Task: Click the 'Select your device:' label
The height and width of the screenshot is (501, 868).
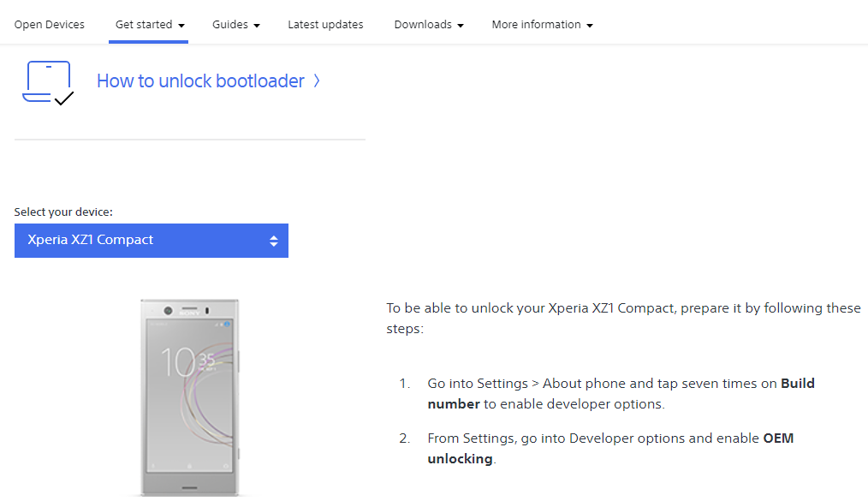Action: coord(63,212)
